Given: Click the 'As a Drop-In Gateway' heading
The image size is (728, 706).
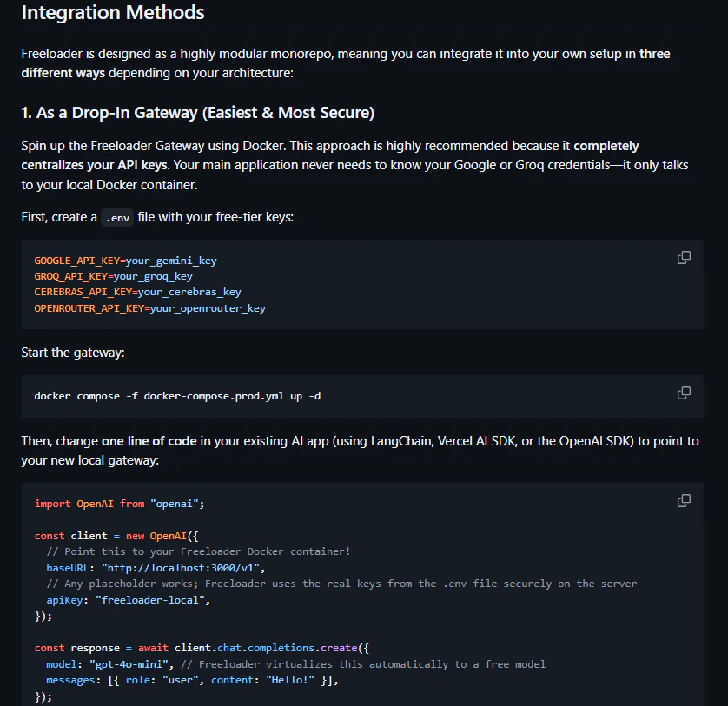Looking at the screenshot, I should point(198,113).
